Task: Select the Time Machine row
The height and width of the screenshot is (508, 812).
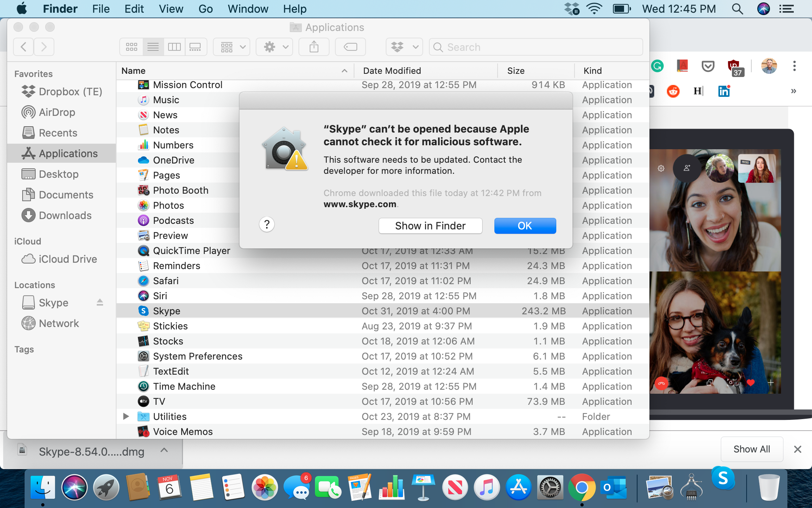Action: [x=383, y=386]
